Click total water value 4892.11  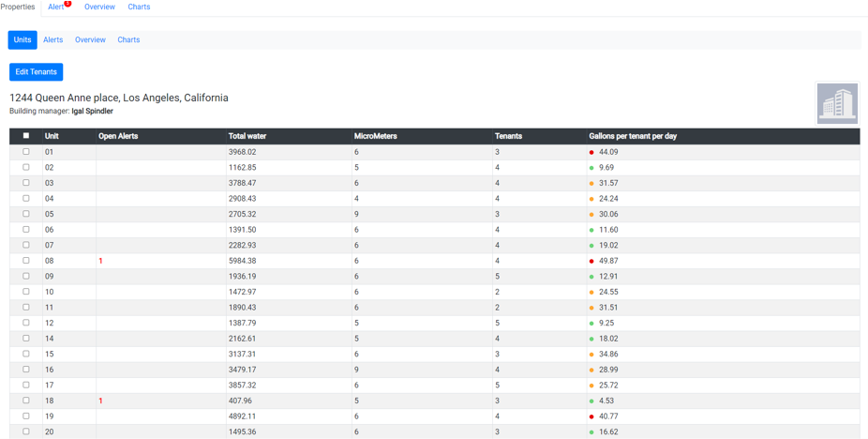coord(243,416)
